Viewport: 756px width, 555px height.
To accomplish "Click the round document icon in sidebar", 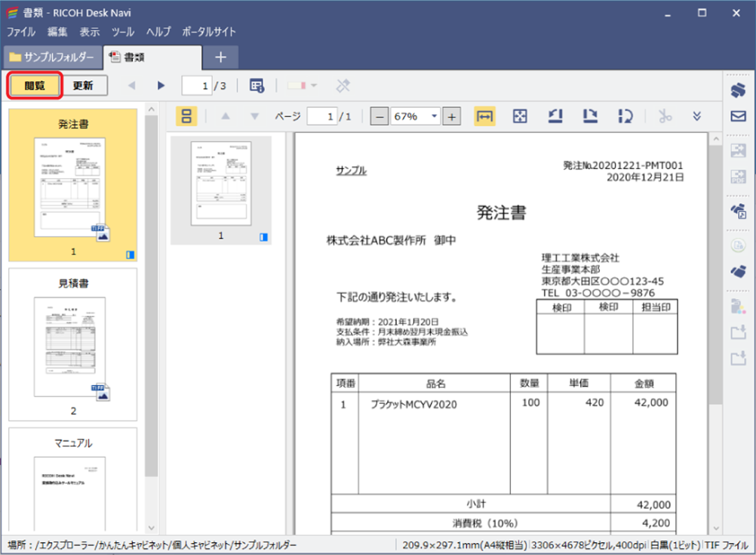I will [x=738, y=245].
